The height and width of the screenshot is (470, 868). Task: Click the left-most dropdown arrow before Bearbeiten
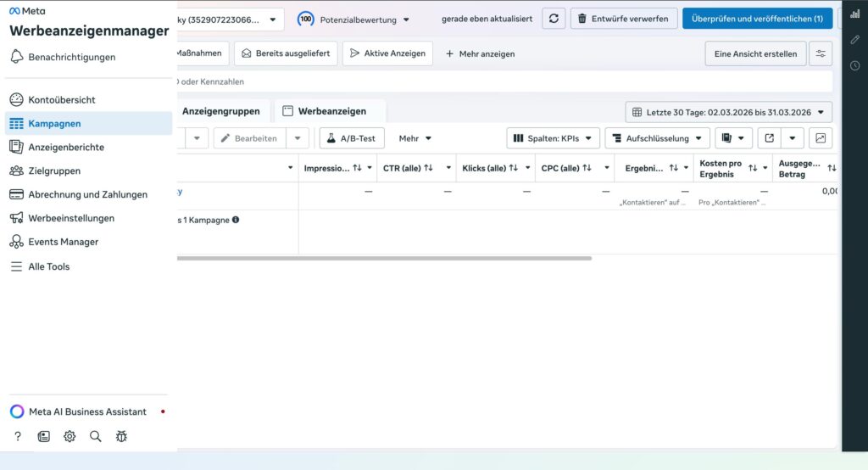tap(197, 138)
